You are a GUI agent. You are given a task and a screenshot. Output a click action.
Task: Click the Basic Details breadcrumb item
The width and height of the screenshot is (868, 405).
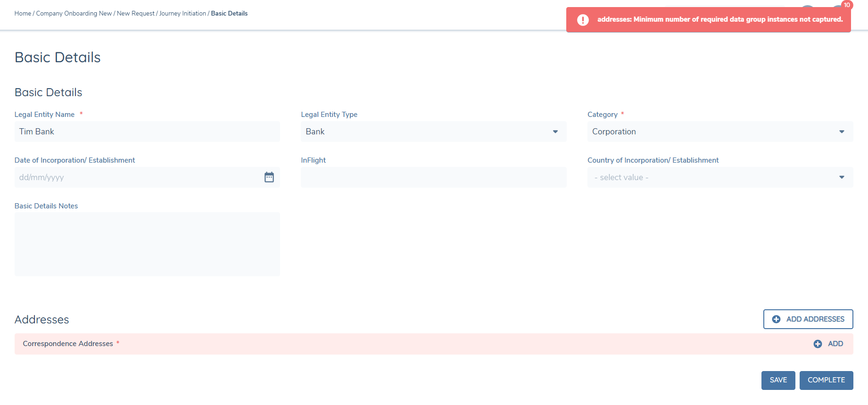coord(229,14)
